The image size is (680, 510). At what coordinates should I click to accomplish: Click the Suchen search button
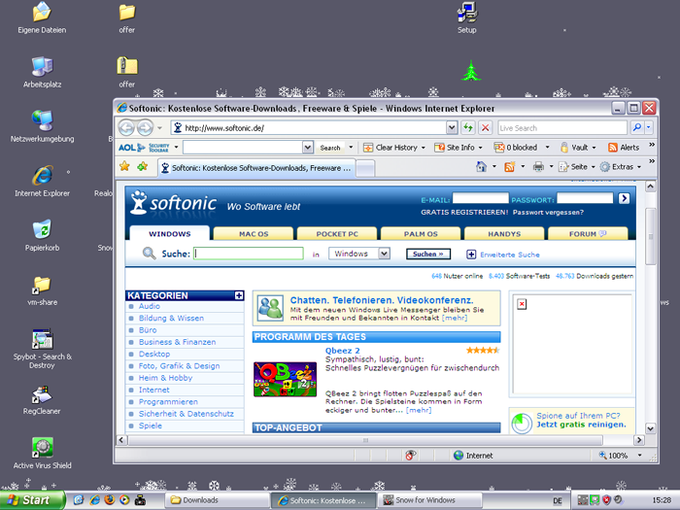tap(428, 254)
